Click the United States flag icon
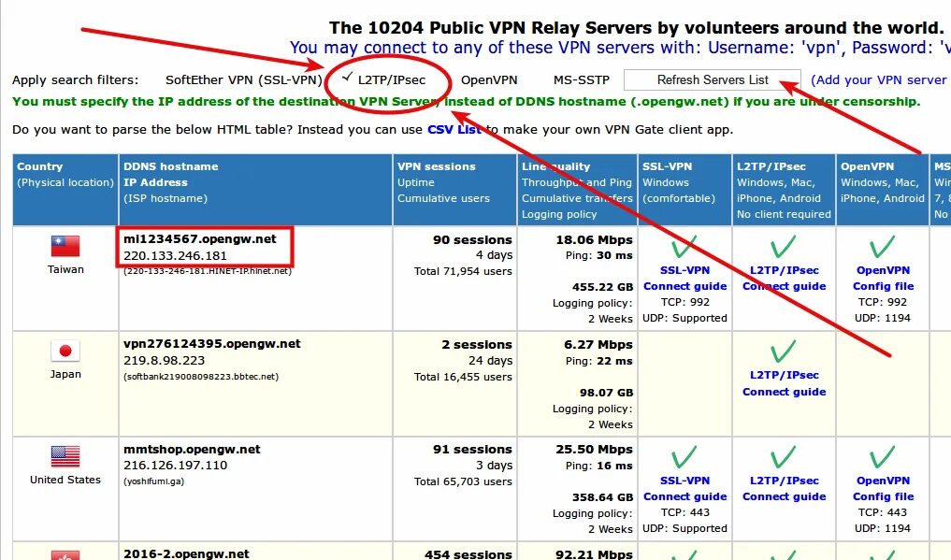The width and height of the screenshot is (951, 560). pyautogui.click(x=65, y=456)
